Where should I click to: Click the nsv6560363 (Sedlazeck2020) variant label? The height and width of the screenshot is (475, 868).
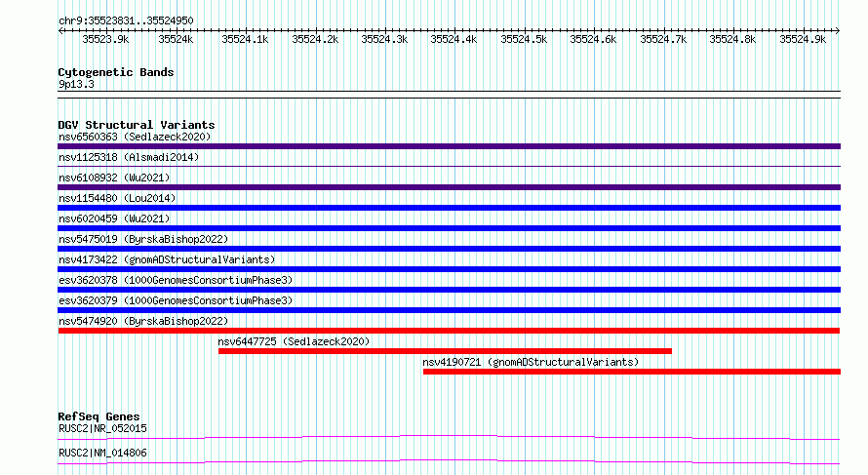135,137
